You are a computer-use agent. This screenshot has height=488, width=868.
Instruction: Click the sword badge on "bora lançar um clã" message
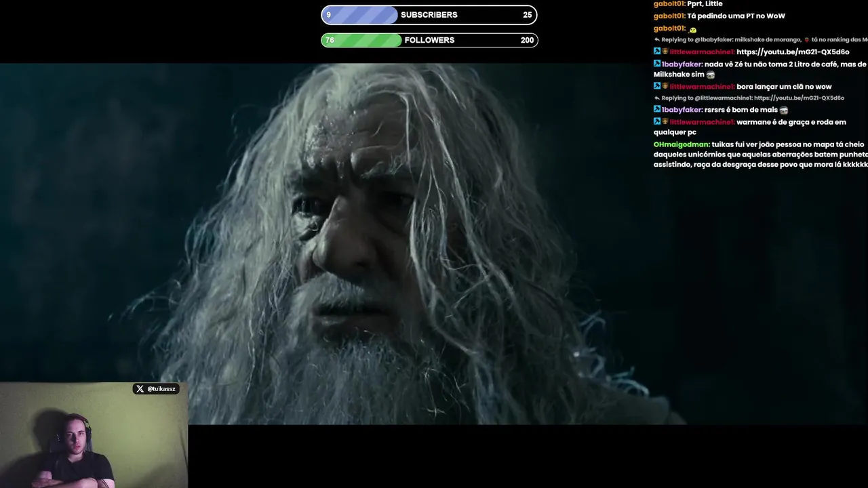pos(657,86)
